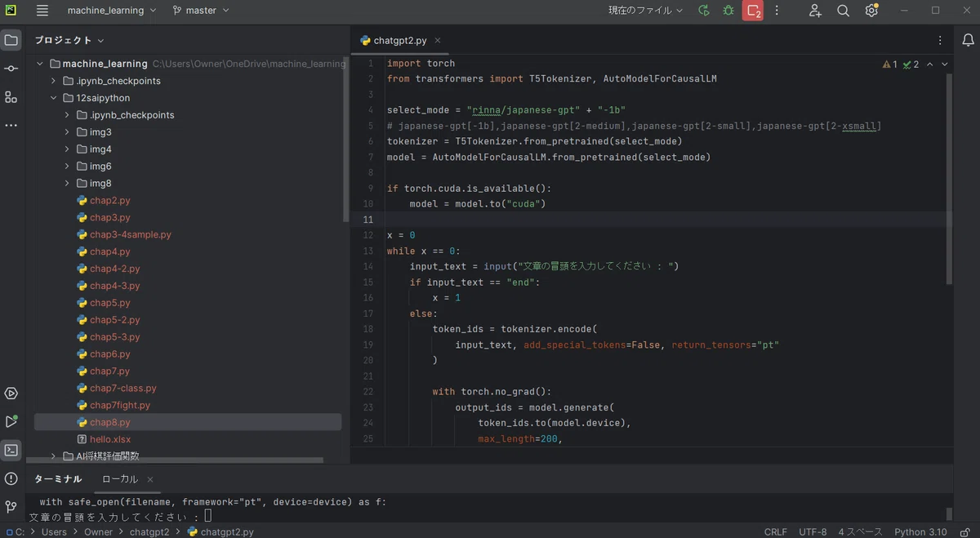The width and height of the screenshot is (980, 538).
Task: Open the Problems tool window icon
Action: 11,478
